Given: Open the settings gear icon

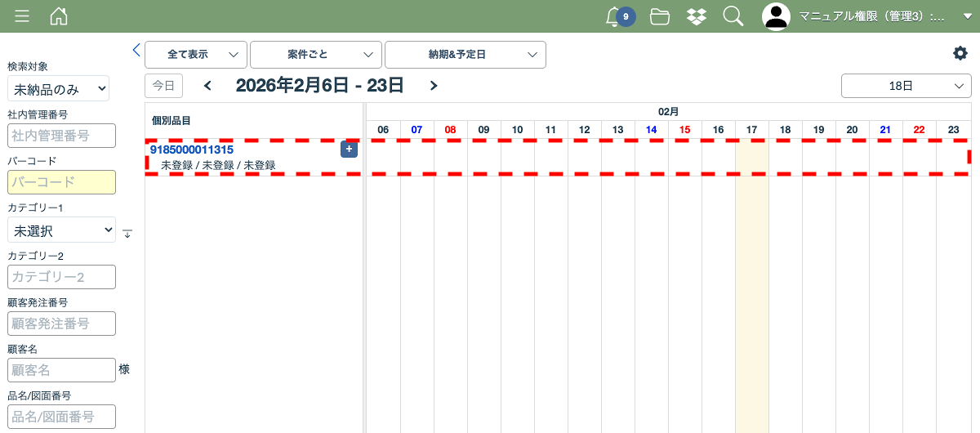Looking at the screenshot, I should (x=960, y=53).
